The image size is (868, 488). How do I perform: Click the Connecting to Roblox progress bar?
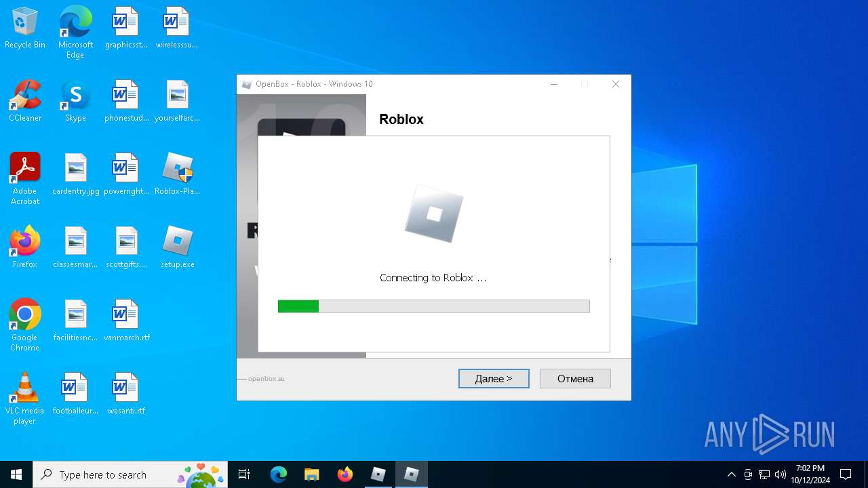(434, 306)
